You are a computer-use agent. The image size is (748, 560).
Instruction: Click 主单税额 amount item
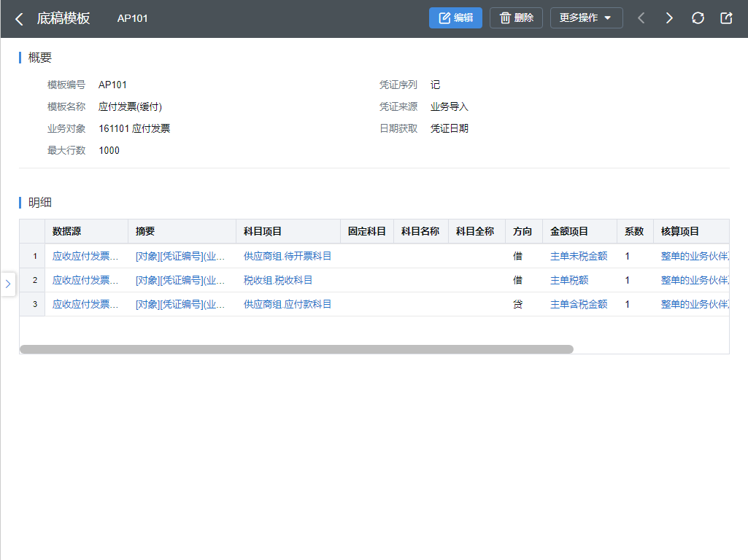pyautogui.click(x=569, y=280)
